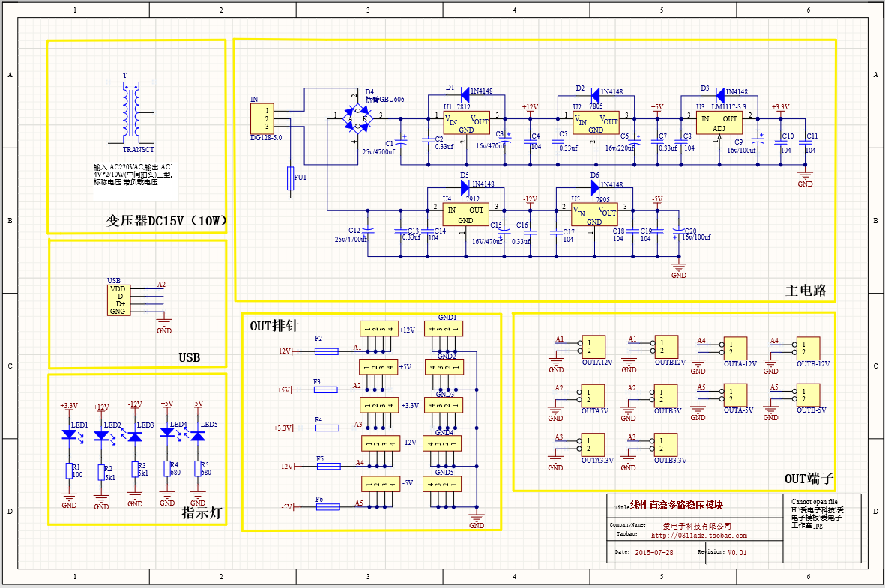Image resolution: width=885 pixels, height=588 pixels.
Task: Select the section label 指示灯
Action: (x=202, y=512)
